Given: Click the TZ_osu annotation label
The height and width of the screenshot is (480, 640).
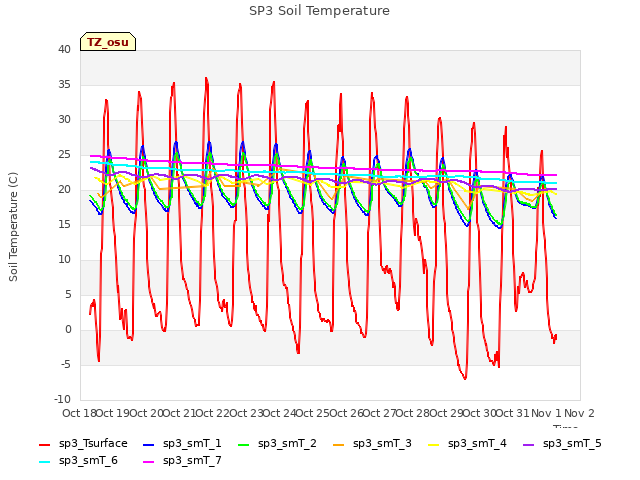Looking at the screenshot, I should point(108,42).
